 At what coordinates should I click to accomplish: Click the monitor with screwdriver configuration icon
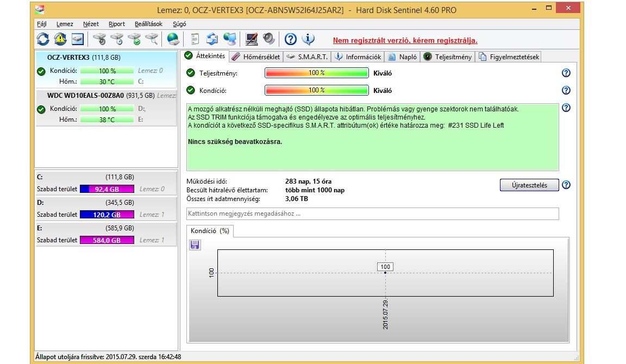tap(251, 39)
